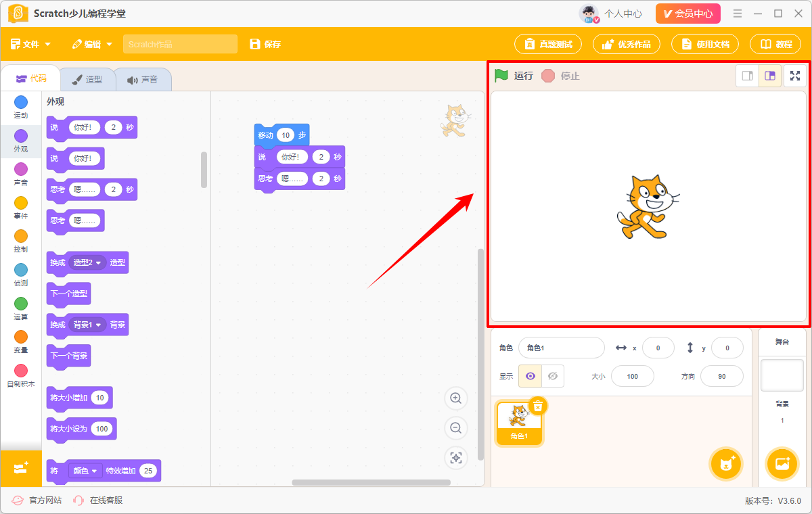Open the add extension button
Image resolution: width=812 pixels, height=514 pixels.
[x=21, y=468]
